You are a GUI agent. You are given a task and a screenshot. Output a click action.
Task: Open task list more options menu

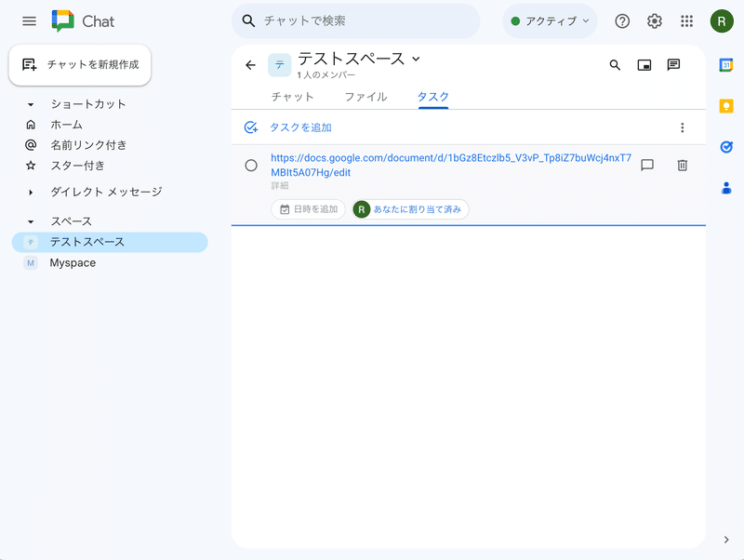click(x=683, y=127)
